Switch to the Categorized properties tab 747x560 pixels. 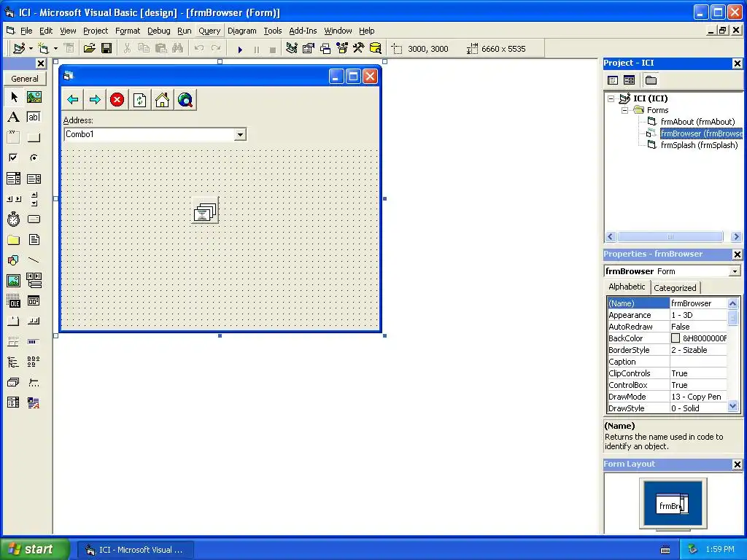click(675, 287)
